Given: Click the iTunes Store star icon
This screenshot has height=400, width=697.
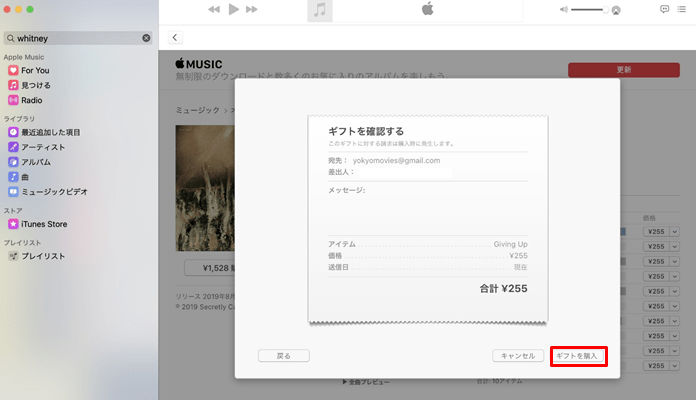Looking at the screenshot, I should click(x=13, y=224).
